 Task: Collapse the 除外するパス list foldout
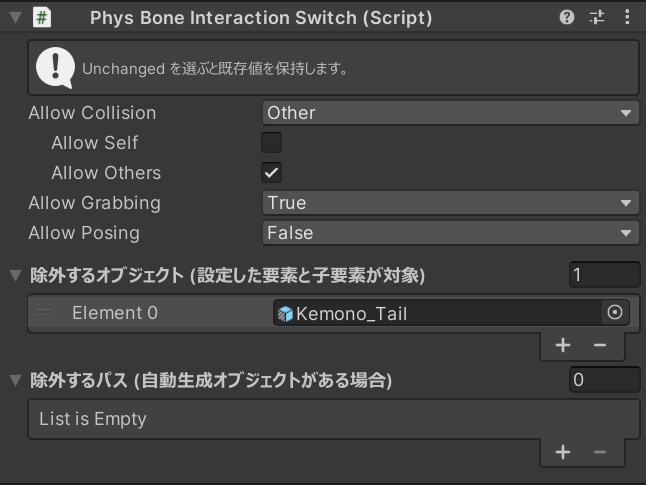click(x=15, y=381)
